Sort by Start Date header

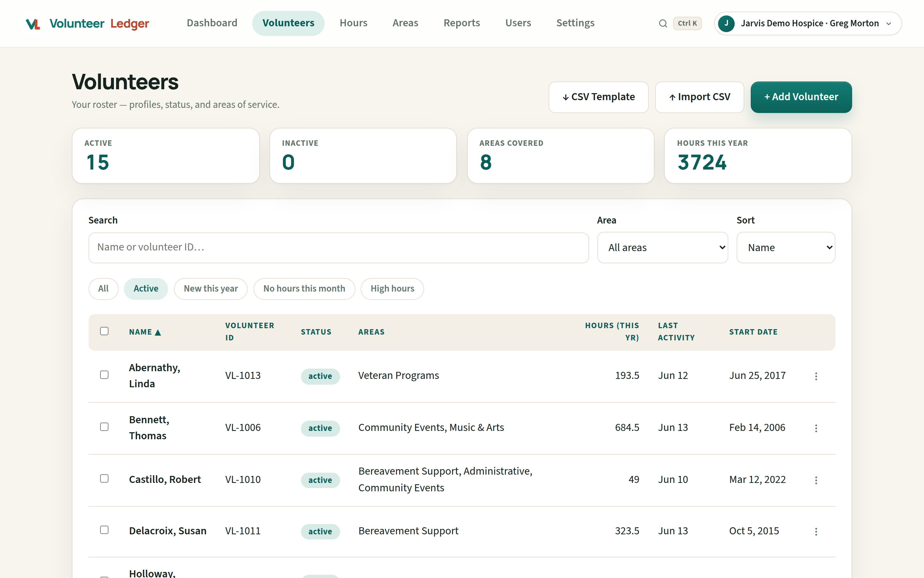point(753,332)
